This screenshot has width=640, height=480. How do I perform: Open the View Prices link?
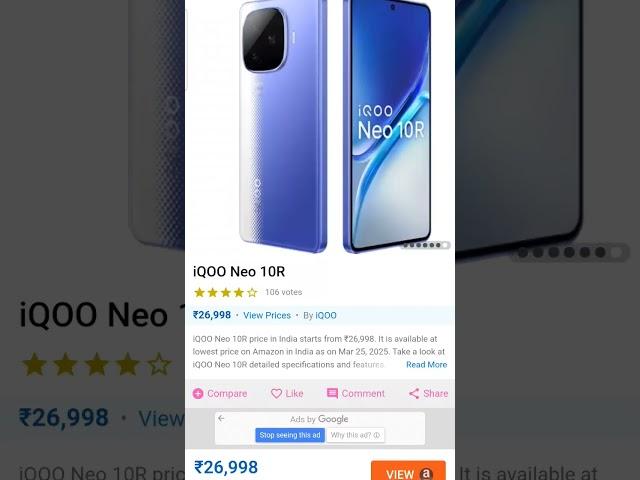click(267, 316)
